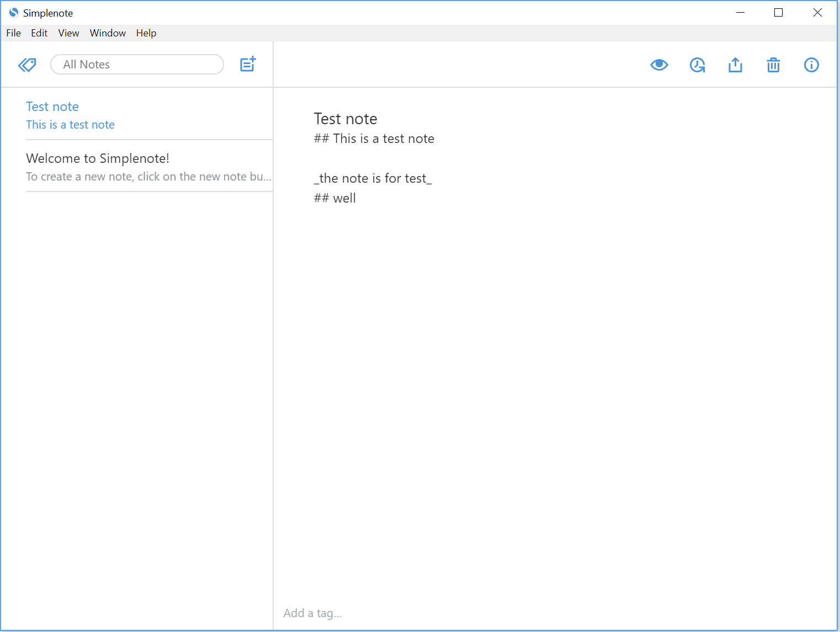Show note info panel
The image size is (840, 632).
[811, 65]
